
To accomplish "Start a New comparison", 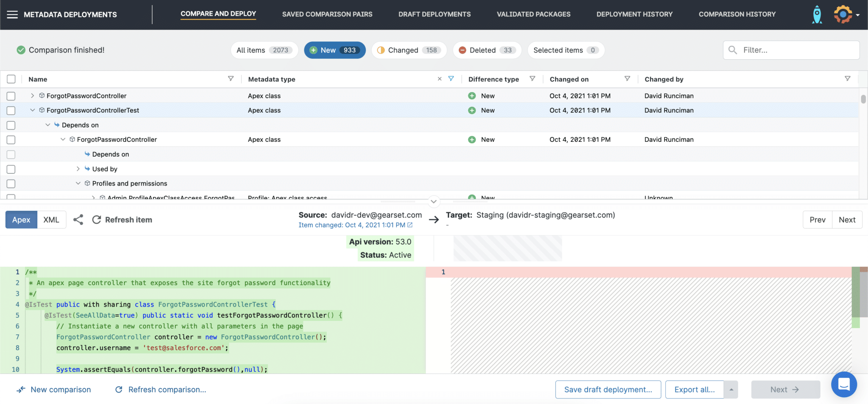I will [54, 390].
